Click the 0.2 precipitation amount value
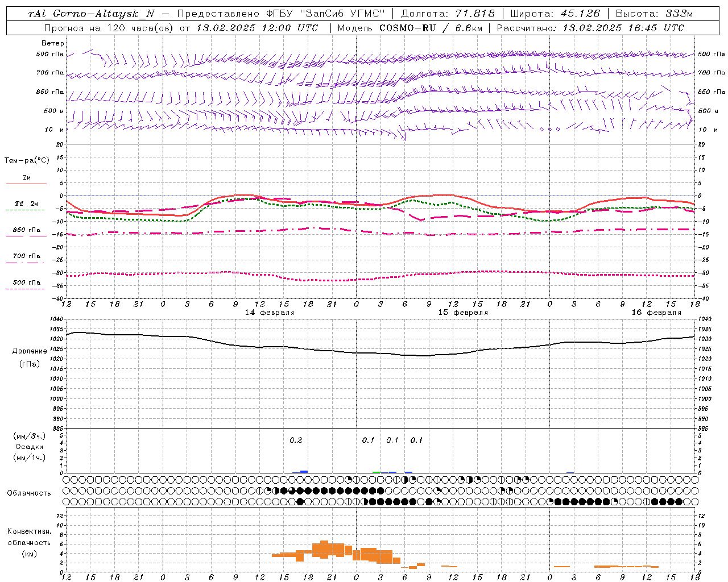 tap(296, 440)
